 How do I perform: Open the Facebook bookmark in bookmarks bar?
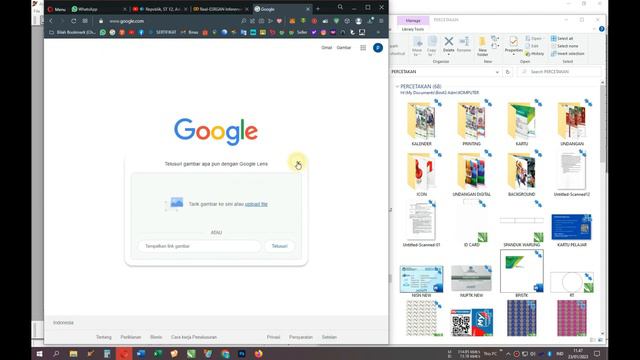pos(141,32)
